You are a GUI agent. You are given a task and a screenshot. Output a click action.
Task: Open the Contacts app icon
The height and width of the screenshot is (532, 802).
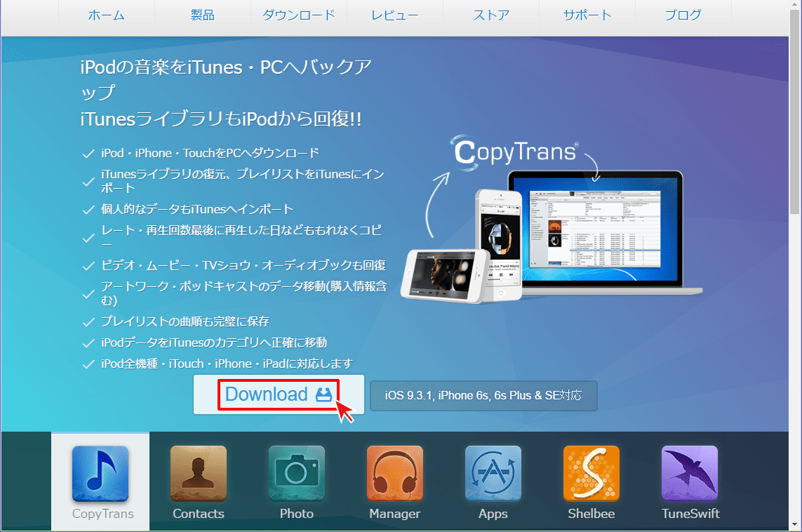(198, 474)
